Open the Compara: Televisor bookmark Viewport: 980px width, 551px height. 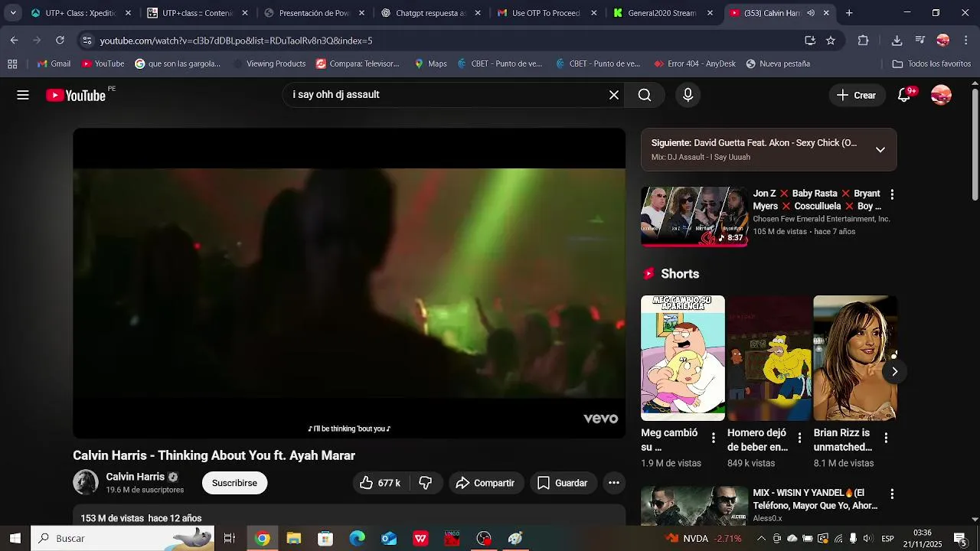coord(358,64)
